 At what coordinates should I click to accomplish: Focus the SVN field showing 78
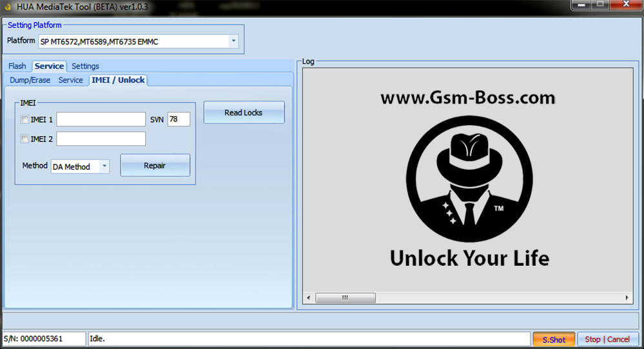[179, 119]
